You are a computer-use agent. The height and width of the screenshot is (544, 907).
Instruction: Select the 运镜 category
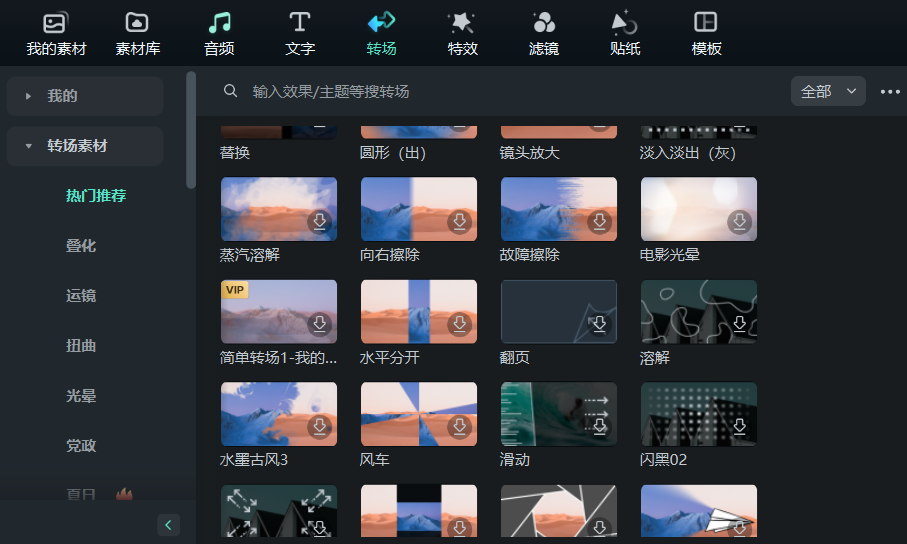point(81,296)
